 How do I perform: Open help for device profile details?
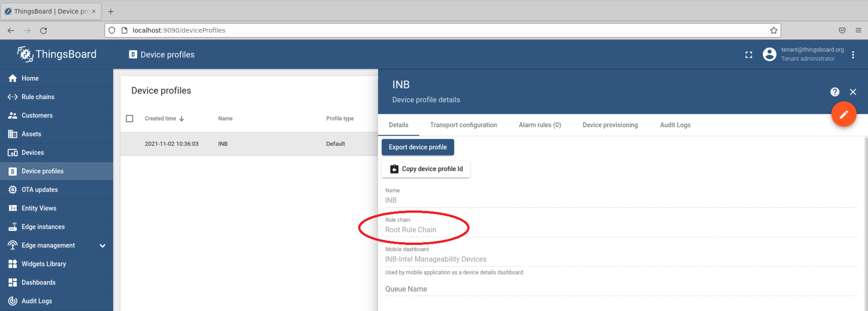click(x=835, y=92)
